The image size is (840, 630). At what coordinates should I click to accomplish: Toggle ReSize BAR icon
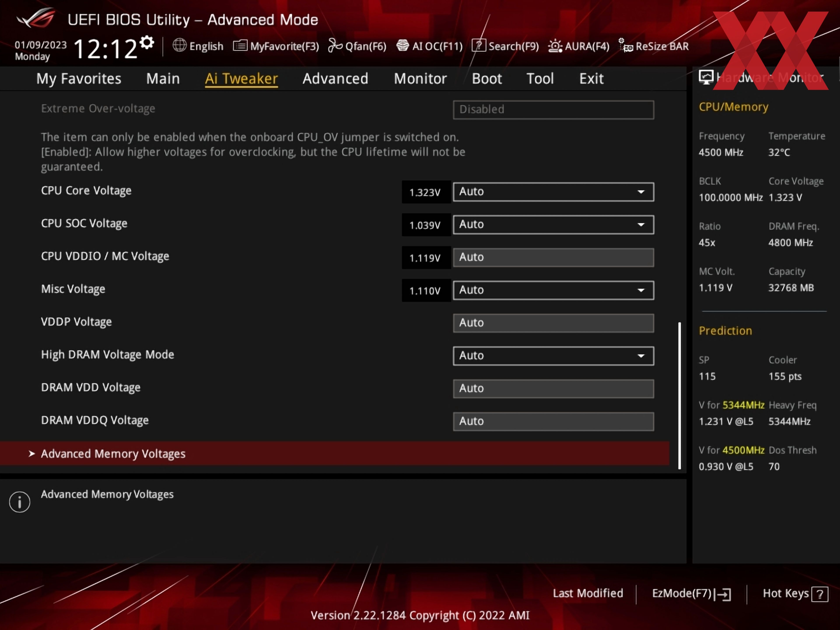click(x=625, y=45)
